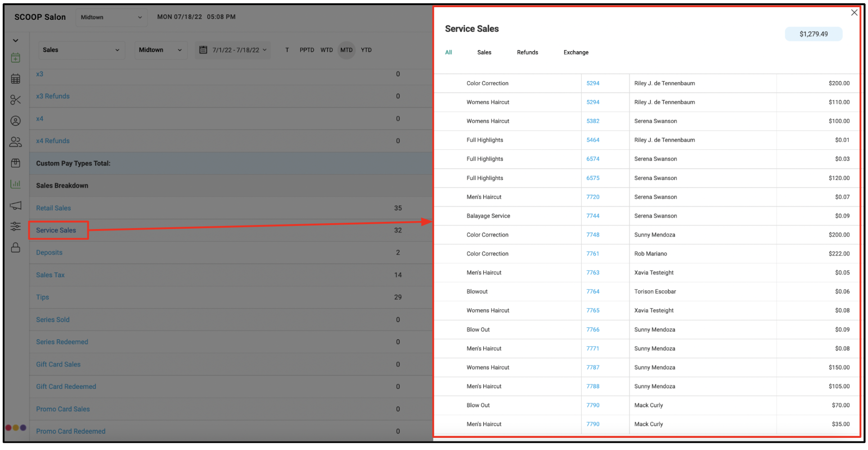Screen dimensions: 868x450
Task: Open the Midtown location dropdown in header
Action: pyautogui.click(x=111, y=17)
